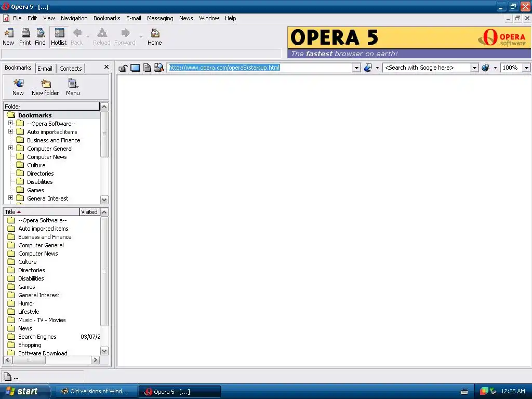
Task: Switch to the Bookmarks hotlist tab
Action: (x=18, y=68)
